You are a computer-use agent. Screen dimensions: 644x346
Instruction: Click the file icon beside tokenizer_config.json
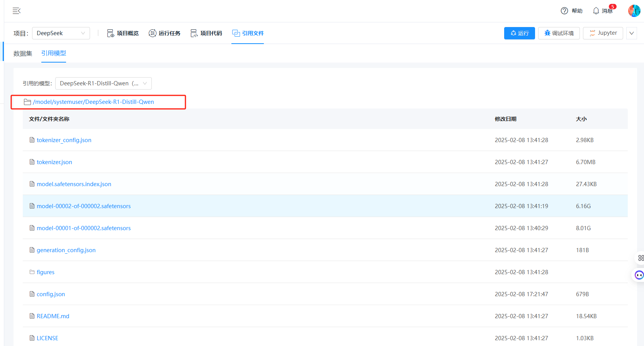32,140
